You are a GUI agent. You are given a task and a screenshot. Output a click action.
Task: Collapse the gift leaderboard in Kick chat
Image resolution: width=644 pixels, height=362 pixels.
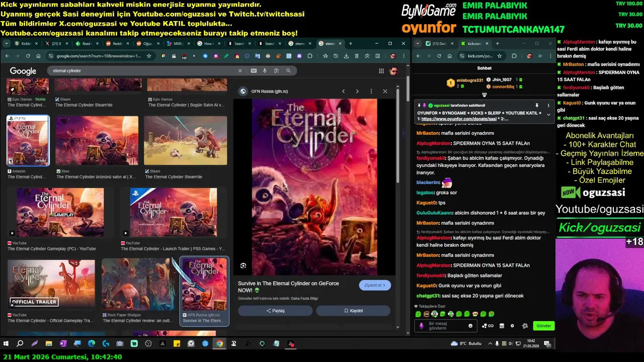click(x=485, y=95)
